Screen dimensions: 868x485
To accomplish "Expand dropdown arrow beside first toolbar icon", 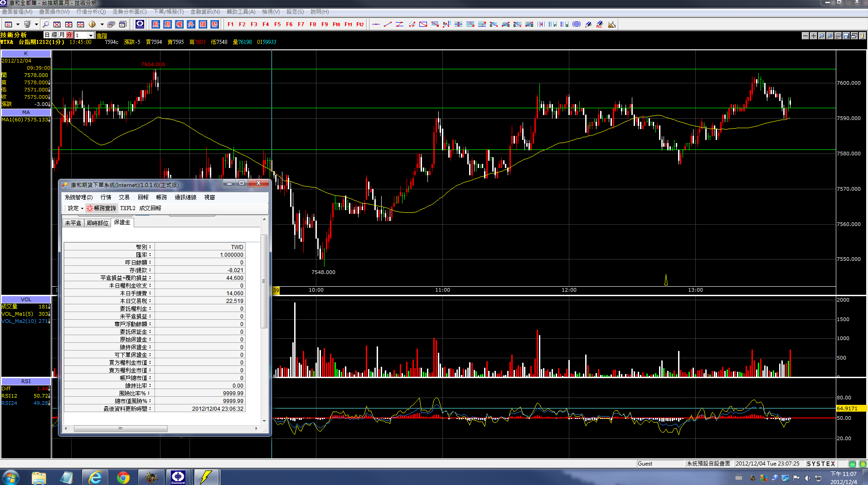I will (18, 24).
